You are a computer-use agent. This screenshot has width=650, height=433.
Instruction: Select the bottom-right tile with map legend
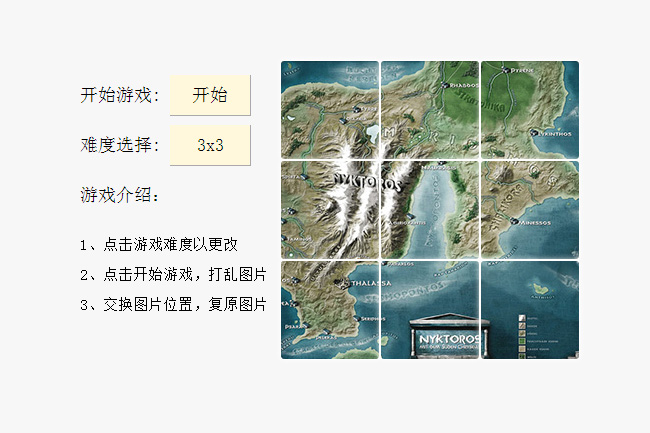coord(530,310)
